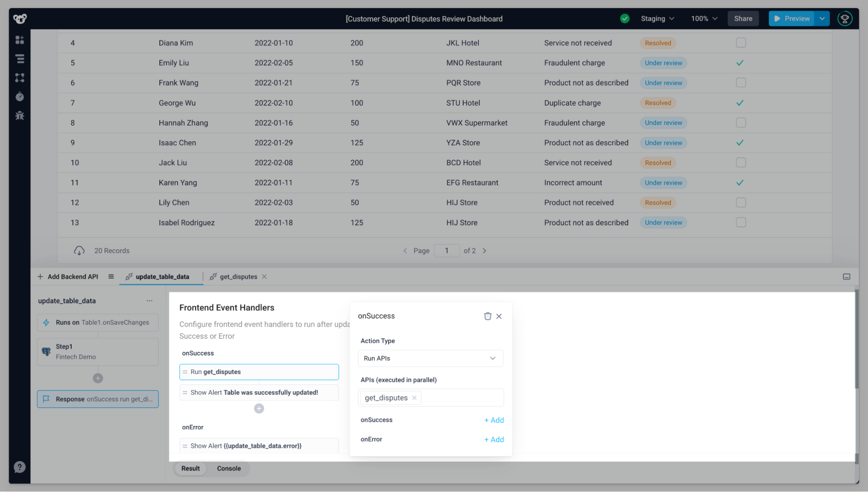Check the checkbox on Jack Liu's row

741,162
